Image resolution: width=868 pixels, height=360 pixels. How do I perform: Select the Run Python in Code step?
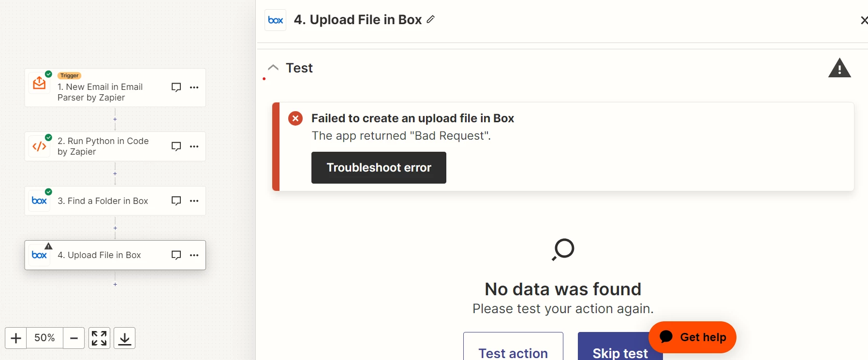point(115,146)
